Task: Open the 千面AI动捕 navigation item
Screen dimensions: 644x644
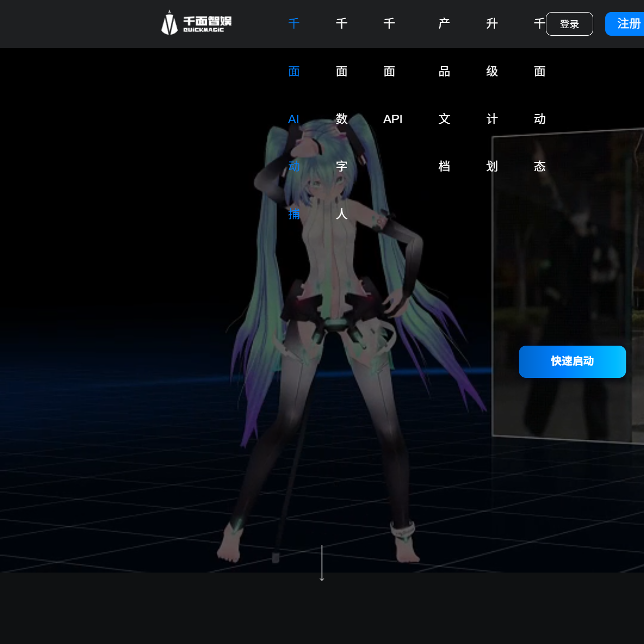Action: (x=294, y=119)
